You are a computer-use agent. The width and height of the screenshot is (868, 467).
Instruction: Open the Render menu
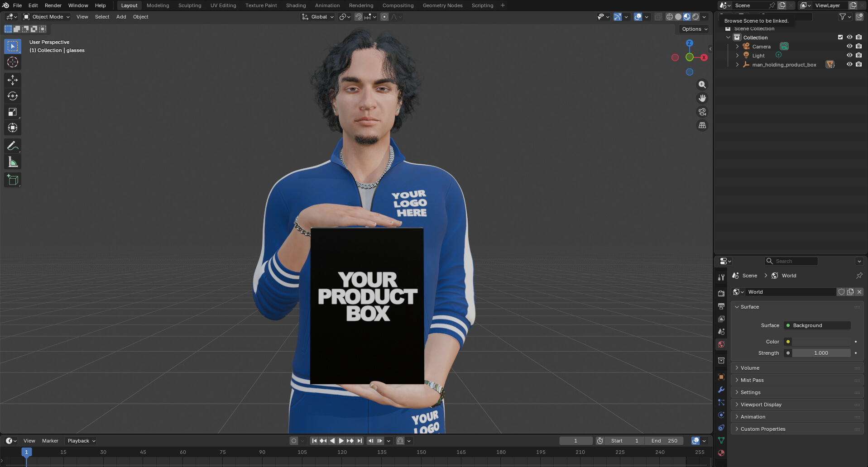(x=53, y=5)
